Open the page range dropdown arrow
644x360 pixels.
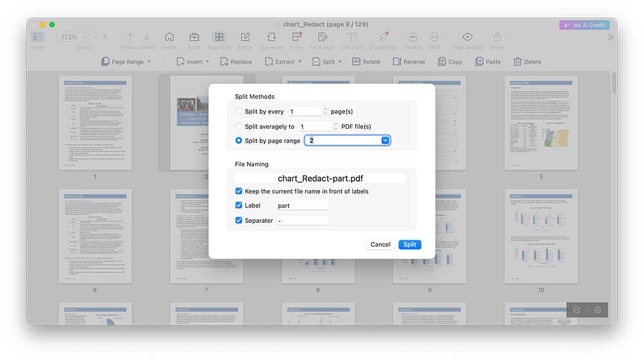tap(385, 140)
